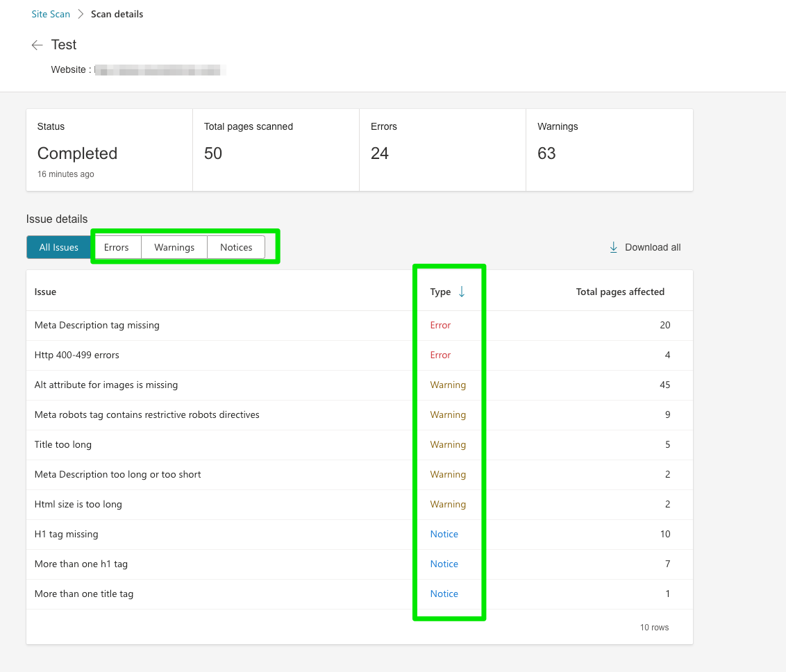Image resolution: width=786 pixels, height=672 pixels.
Task: Click the Total pages scanned card
Action: pos(276,150)
